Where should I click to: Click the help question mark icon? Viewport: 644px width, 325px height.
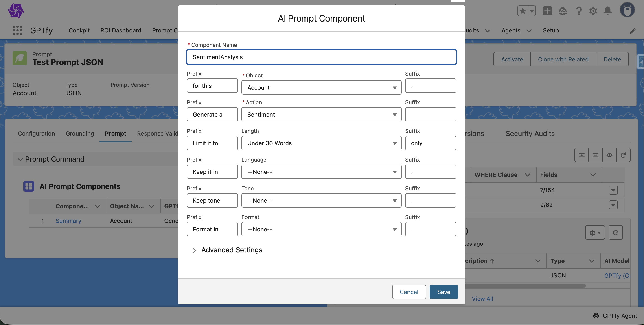[x=578, y=11]
